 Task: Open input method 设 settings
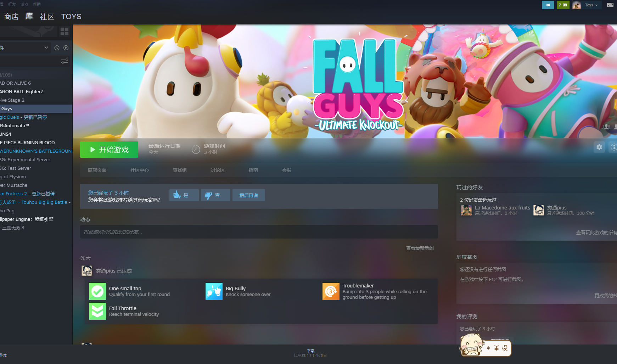(505, 348)
